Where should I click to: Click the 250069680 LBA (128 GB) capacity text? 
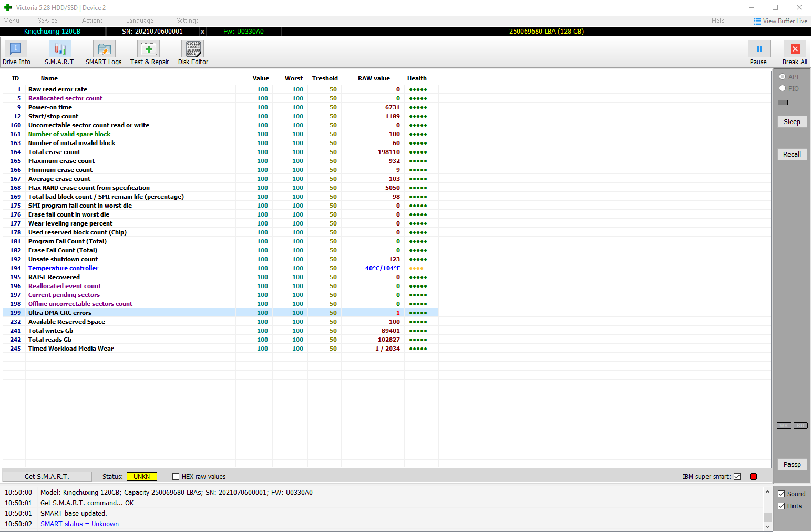[x=547, y=32]
